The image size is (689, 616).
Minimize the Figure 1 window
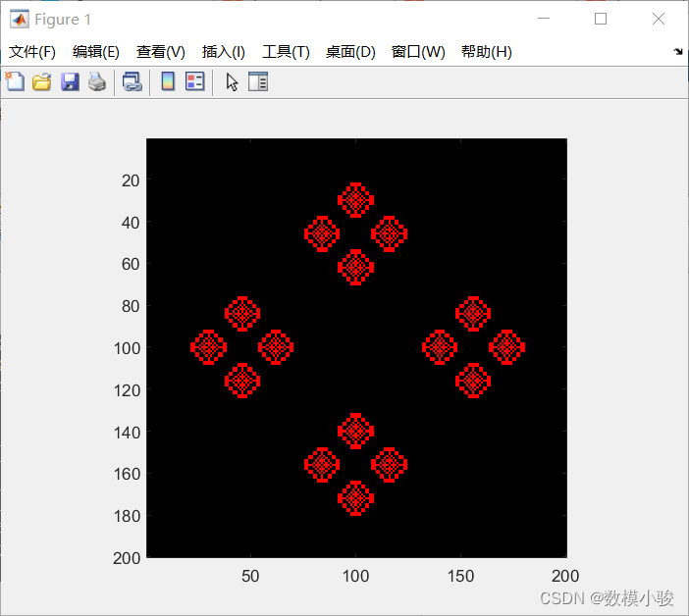(544, 19)
